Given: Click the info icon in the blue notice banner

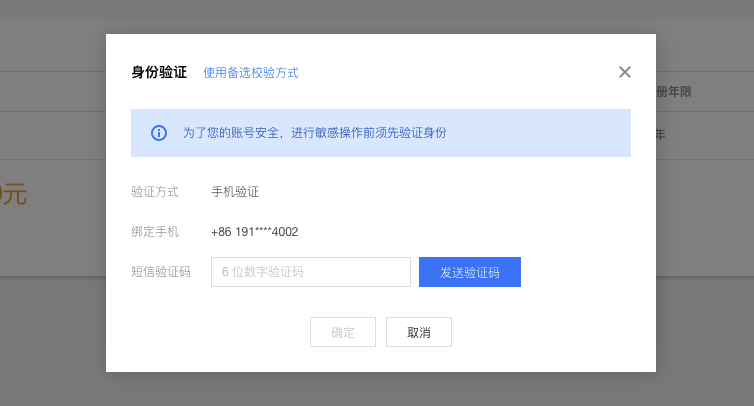Looking at the screenshot, I should pyautogui.click(x=159, y=133).
